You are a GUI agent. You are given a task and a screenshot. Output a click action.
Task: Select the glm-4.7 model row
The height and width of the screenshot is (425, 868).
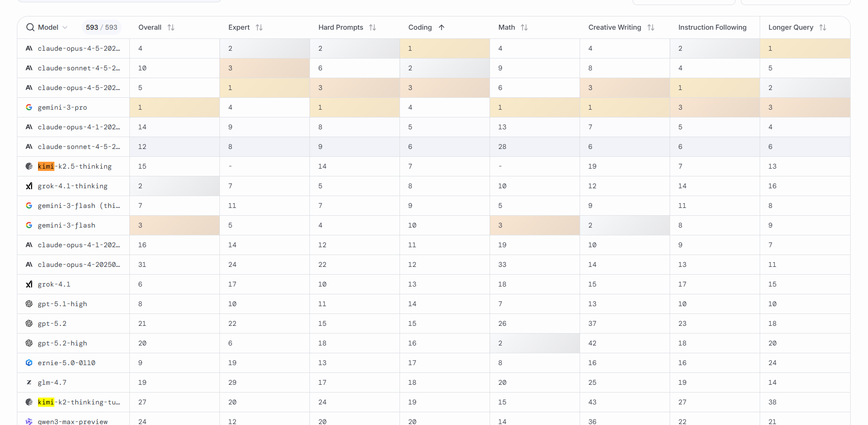pos(52,382)
